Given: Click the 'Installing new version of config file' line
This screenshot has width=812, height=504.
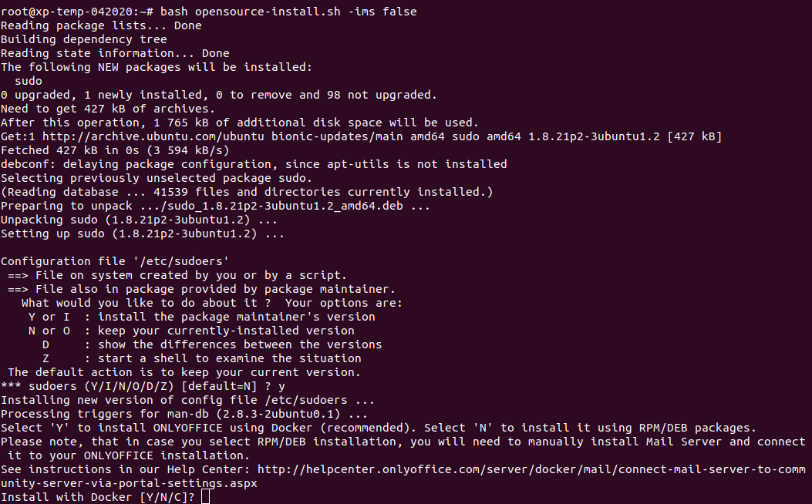Looking at the screenshot, I should click(x=187, y=400).
